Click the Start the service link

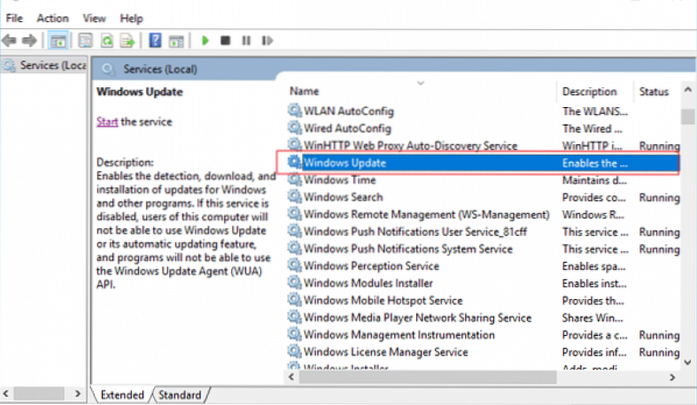[108, 122]
